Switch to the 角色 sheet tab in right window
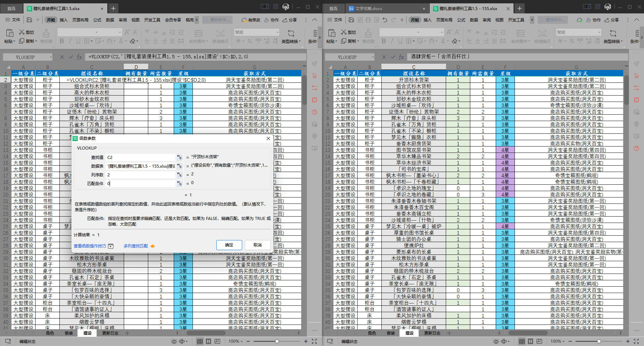Screen dimensions: 644x346 [x=372, y=333]
